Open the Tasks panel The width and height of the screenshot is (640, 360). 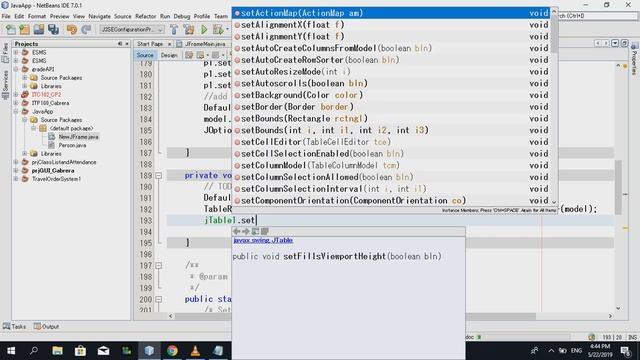click(14, 327)
